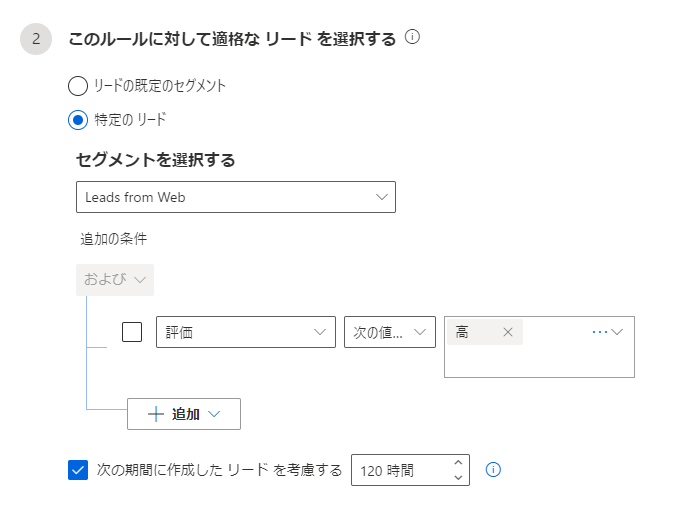This screenshot has height=506, width=692.
Task: Select 特定のリード radio button
Action: pyautogui.click(x=78, y=120)
